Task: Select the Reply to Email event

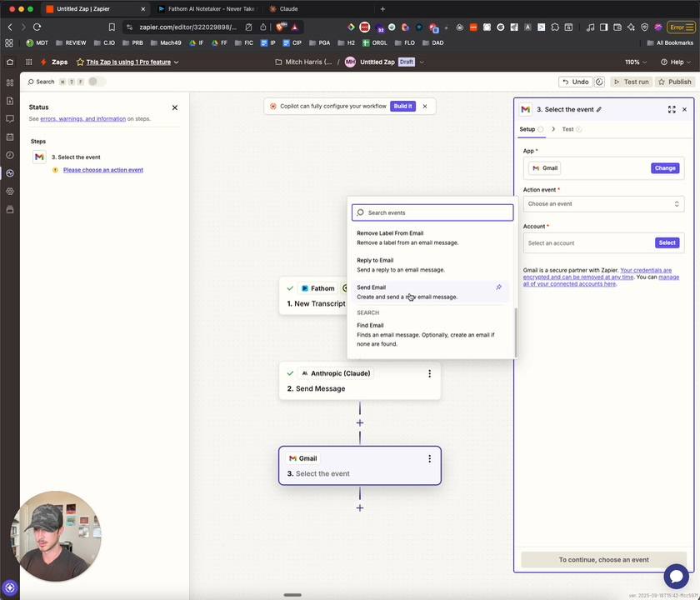Action: click(x=428, y=265)
